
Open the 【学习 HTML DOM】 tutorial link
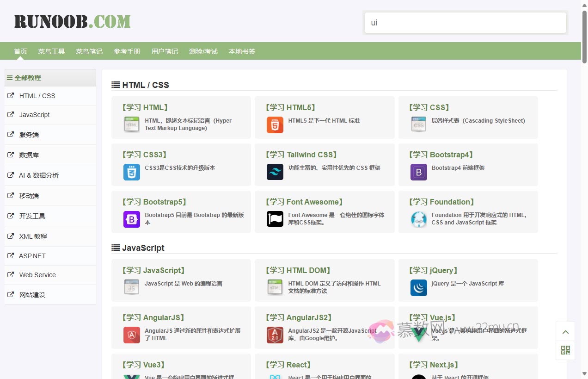click(298, 270)
